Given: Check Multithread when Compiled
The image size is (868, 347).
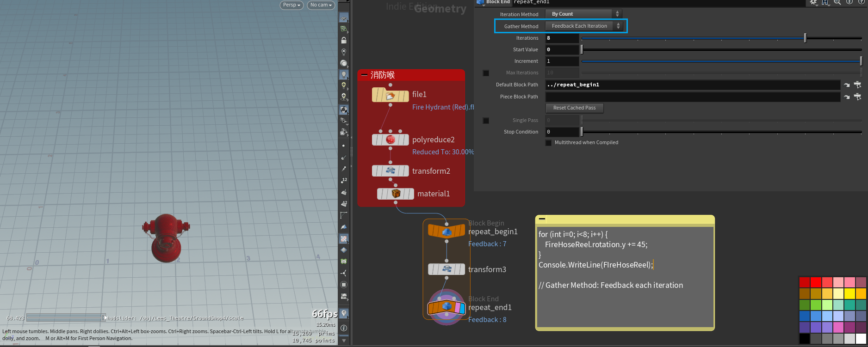Looking at the screenshot, I should tap(549, 143).
